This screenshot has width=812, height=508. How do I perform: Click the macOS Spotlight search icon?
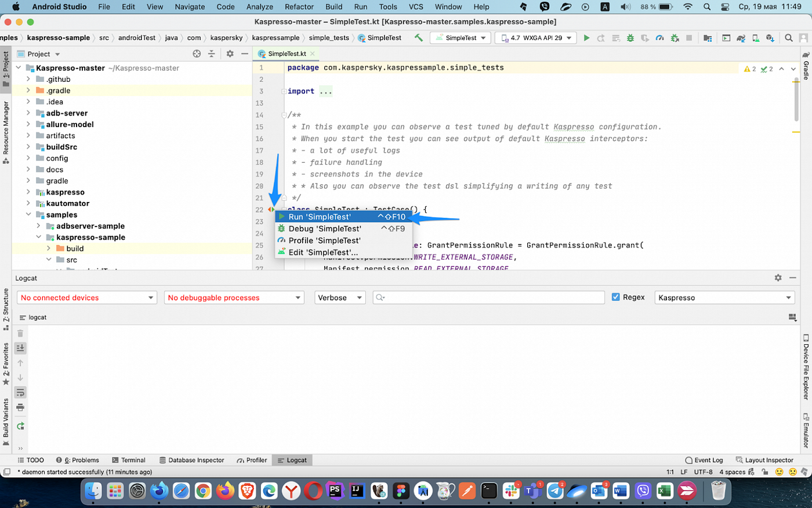(x=706, y=7)
